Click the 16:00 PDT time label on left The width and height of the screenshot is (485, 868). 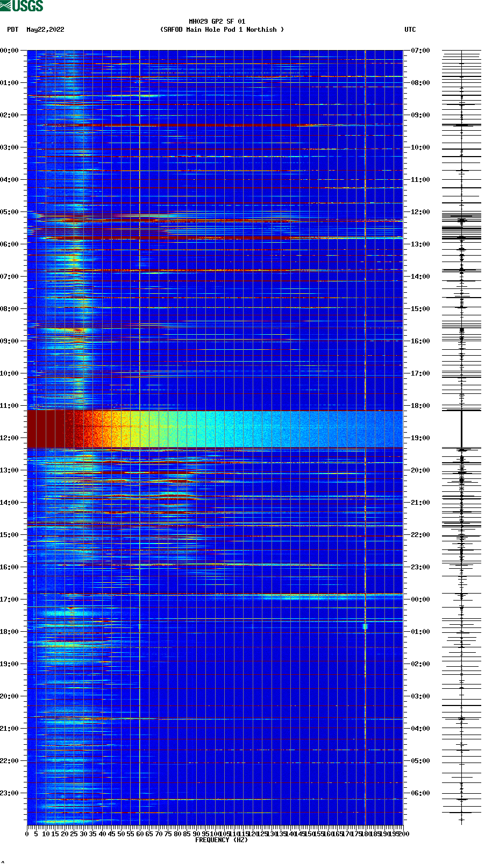tap(10, 567)
